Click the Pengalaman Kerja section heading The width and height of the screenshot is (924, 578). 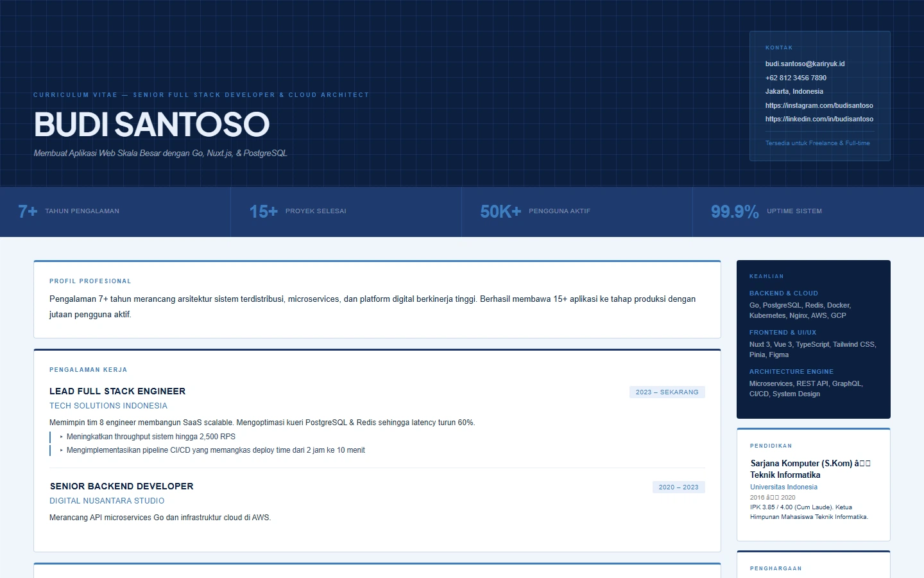click(89, 370)
